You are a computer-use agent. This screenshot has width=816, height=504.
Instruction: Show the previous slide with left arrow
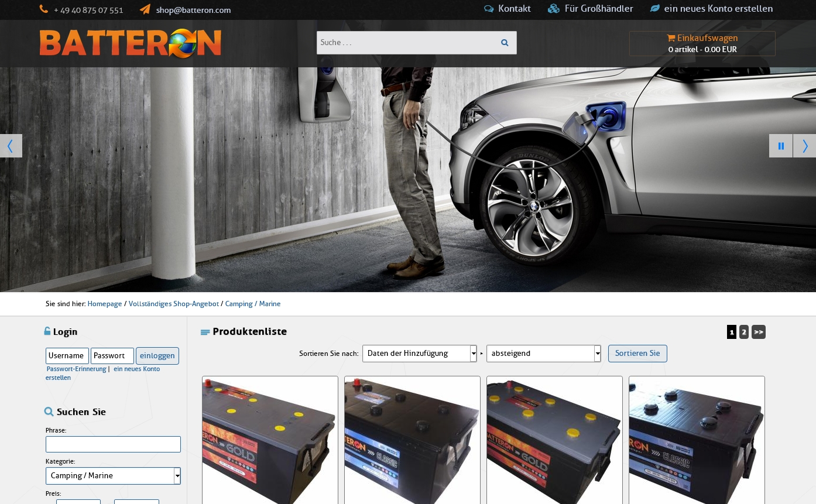pyautogui.click(x=11, y=146)
